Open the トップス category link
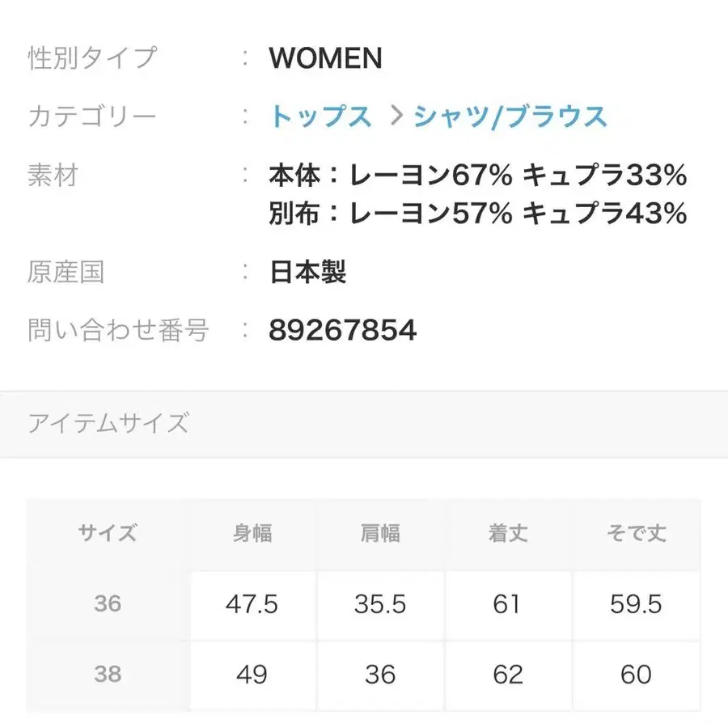The height and width of the screenshot is (728, 728). 320,116
